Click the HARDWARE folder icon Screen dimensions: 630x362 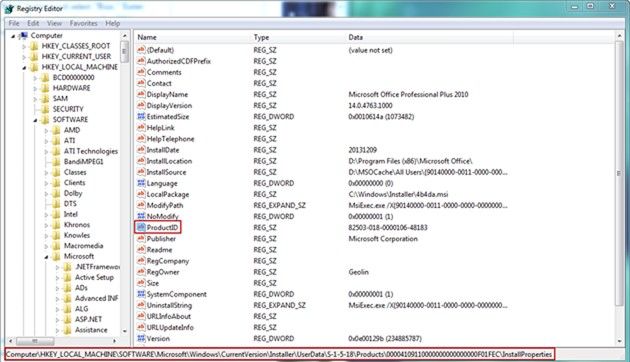[x=45, y=88]
